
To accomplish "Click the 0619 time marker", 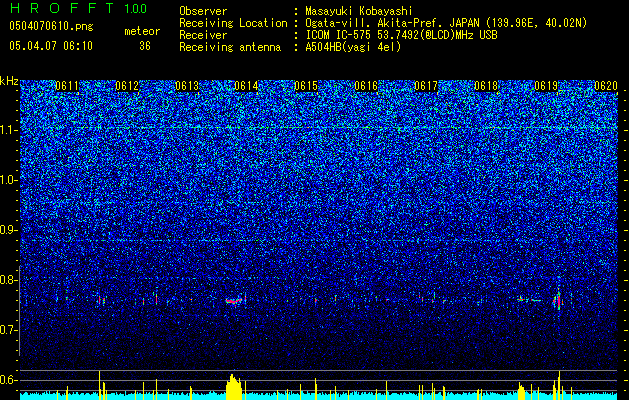I will tap(546, 86).
